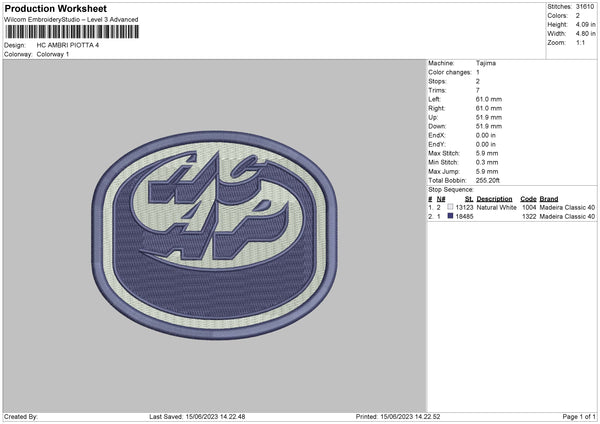
Task: Click the EndY 0.00 in value
Action: pos(486,145)
